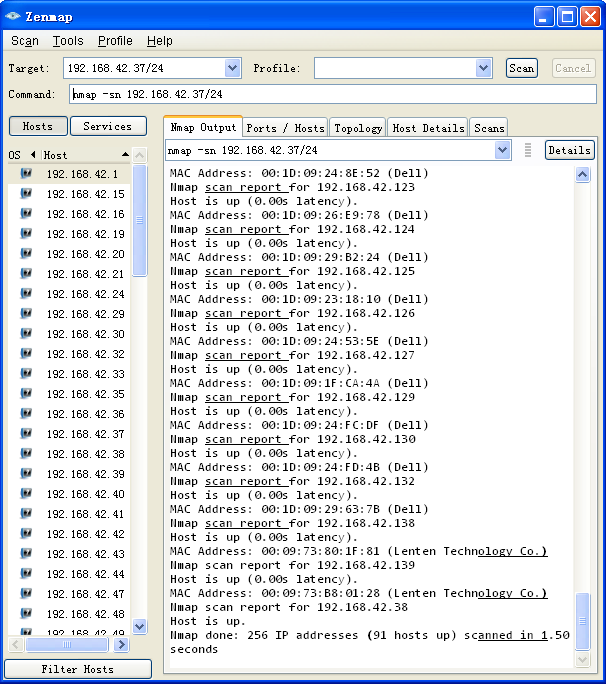
Task: Click the Nmap output scrollbar thumb
Action: coord(582,621)
